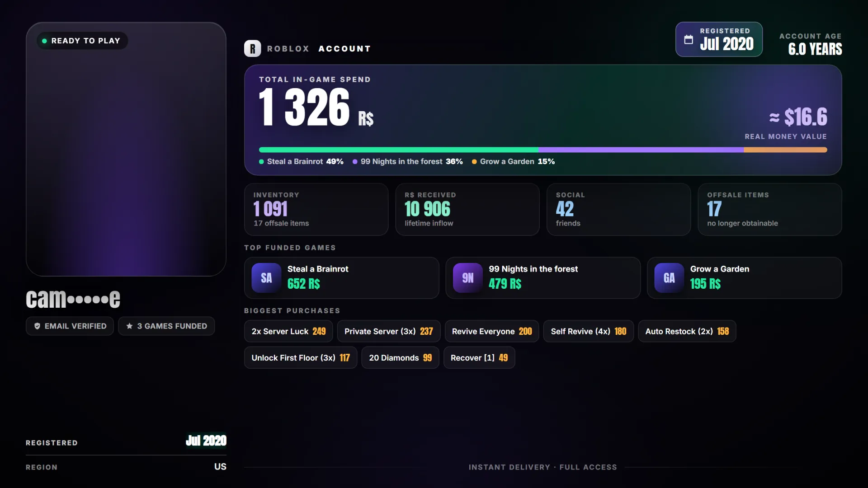Select the Email Verified badge
Image resolution: width=868 pixels, height=488 pixels.
pos(70,326)
